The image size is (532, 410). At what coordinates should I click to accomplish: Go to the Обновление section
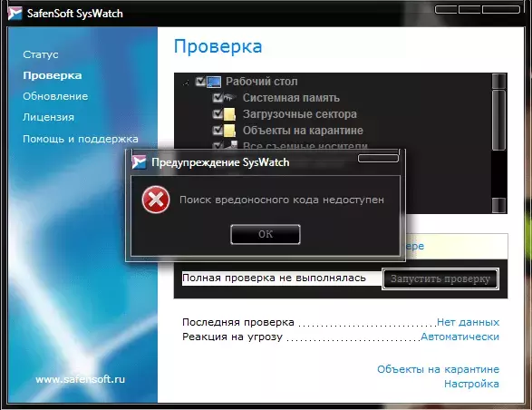tap(55, 96)
